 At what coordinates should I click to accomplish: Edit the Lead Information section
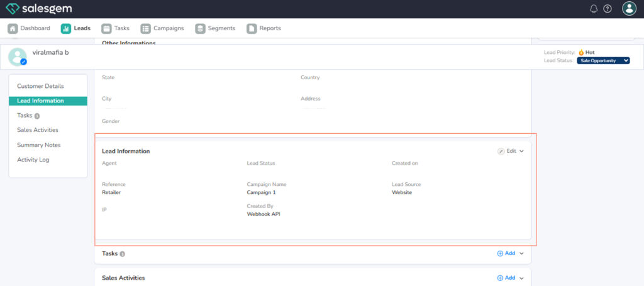click(507, 151)
